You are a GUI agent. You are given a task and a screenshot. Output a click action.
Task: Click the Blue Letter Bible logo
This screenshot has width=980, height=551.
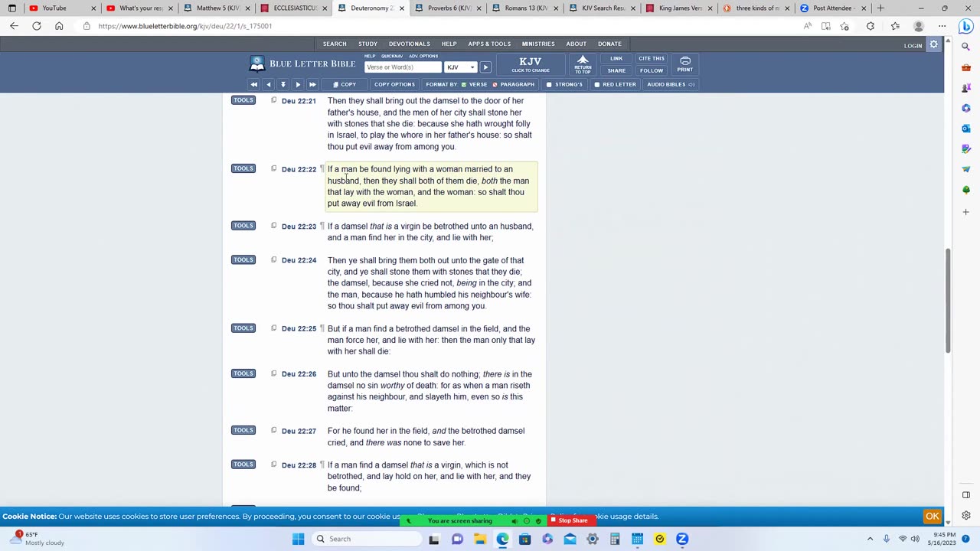[x=303, y=64]
